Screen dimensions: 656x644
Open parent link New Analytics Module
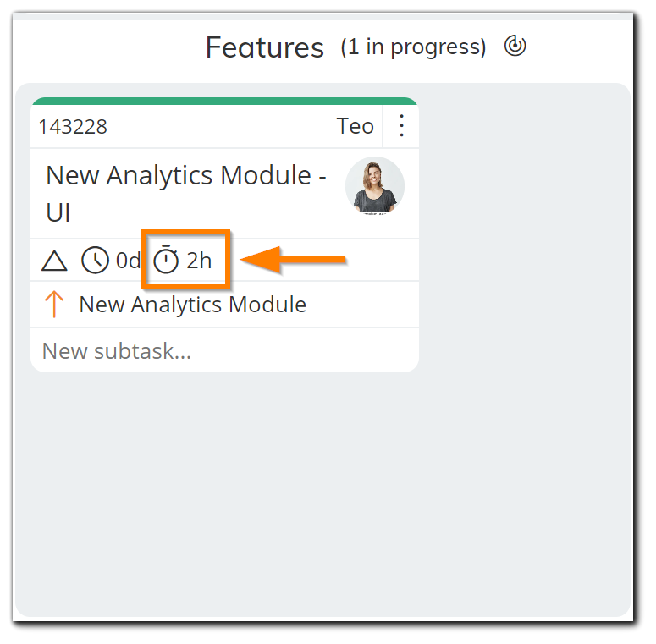(192, 305)
